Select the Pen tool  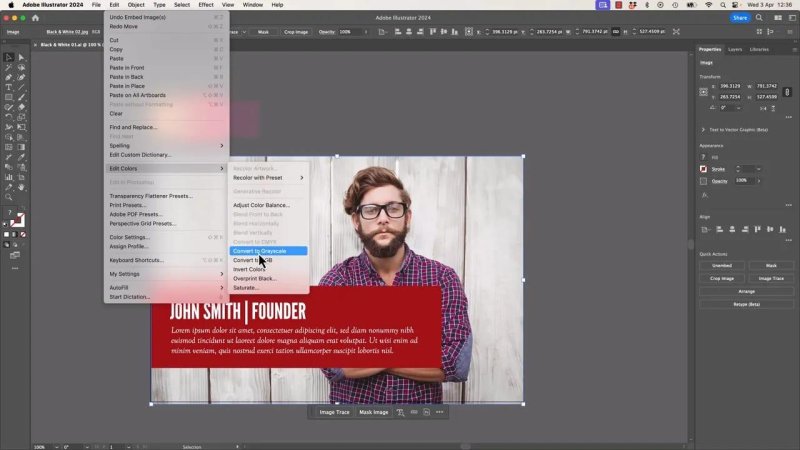(x=9, y=78)
